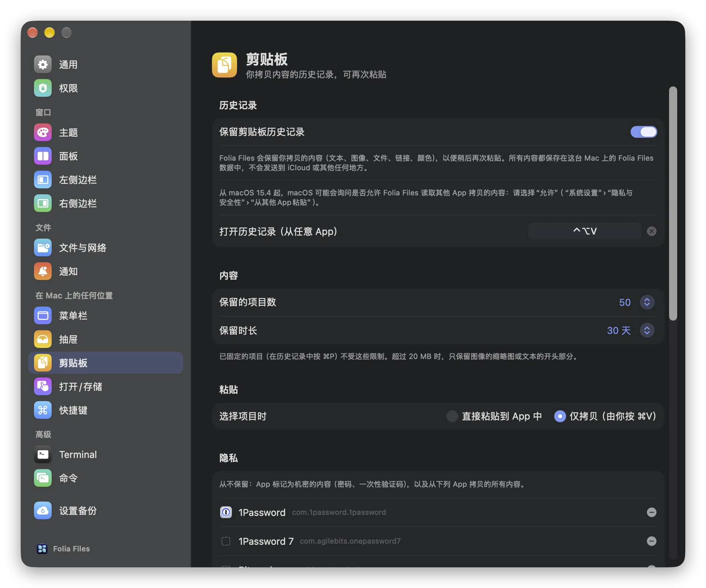
Task: Go to 主题 settings page
Action: coord(106,133)
